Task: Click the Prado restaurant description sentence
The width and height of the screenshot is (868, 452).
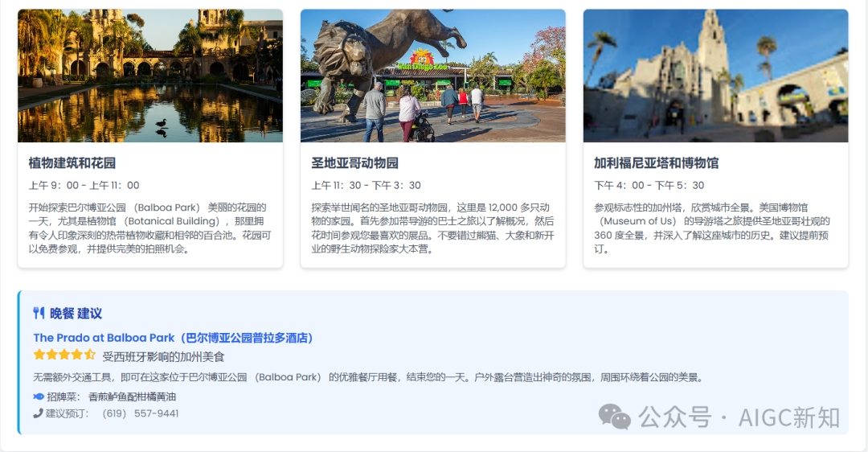Action: click(x=369, y=378)
